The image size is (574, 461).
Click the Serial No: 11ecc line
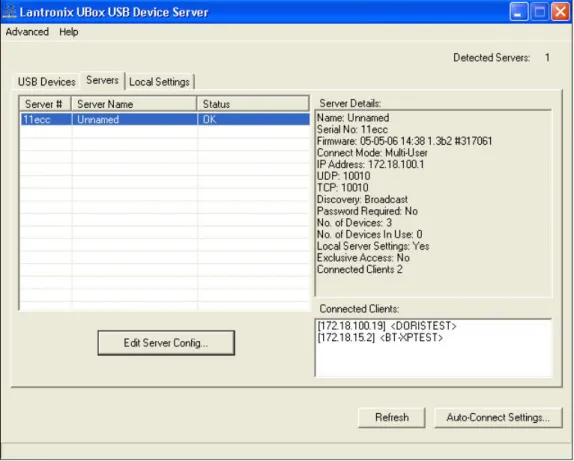pos(352,129)
